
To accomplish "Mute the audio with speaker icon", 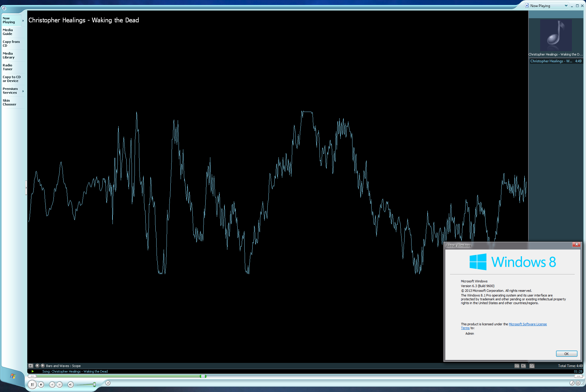I will [x=70, y=384].
